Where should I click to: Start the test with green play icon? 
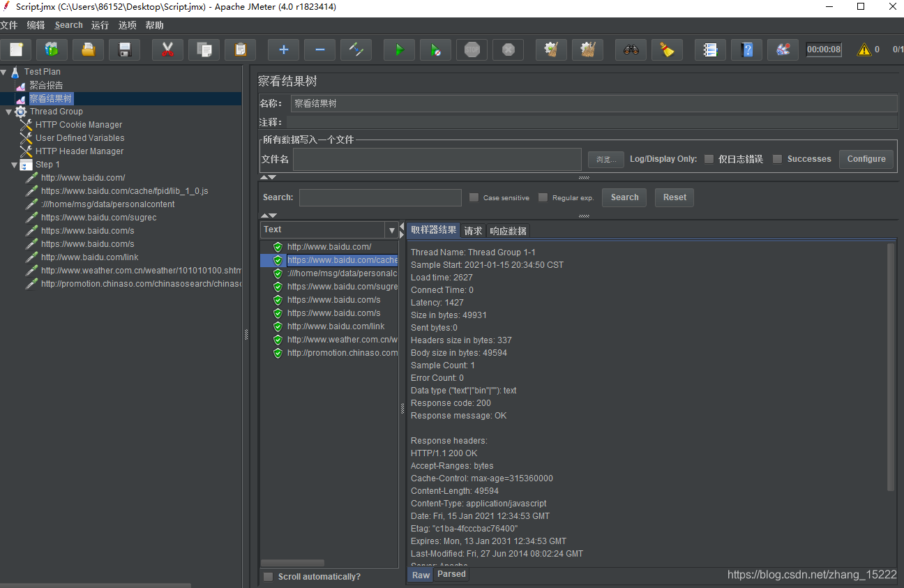tap(399, 50)
